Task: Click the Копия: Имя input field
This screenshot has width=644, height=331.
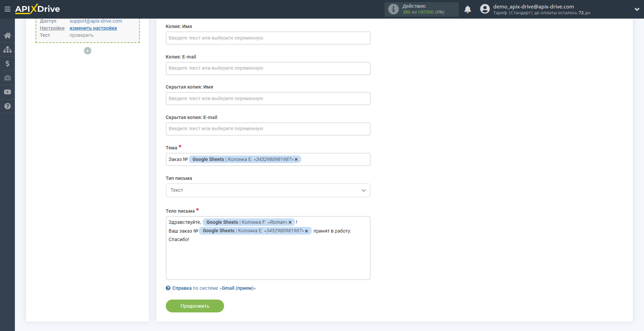Action: point(268,38)
